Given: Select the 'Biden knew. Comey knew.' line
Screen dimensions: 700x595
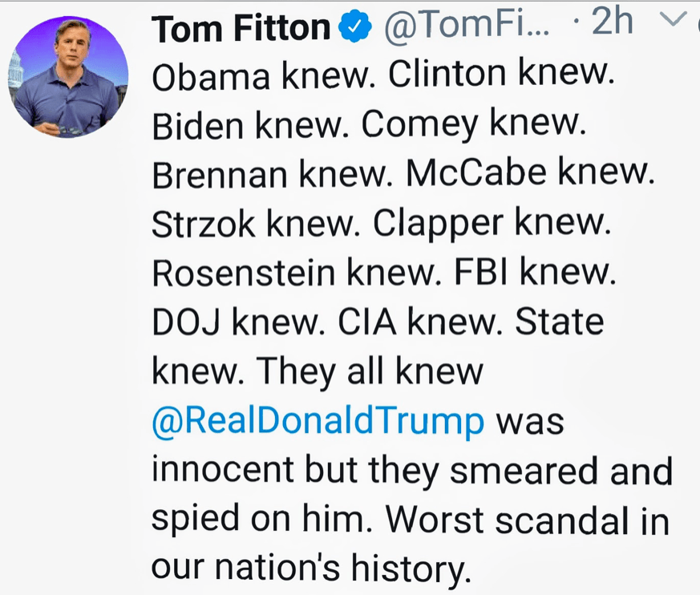Looking at the screenshot, I should [369, 124].
